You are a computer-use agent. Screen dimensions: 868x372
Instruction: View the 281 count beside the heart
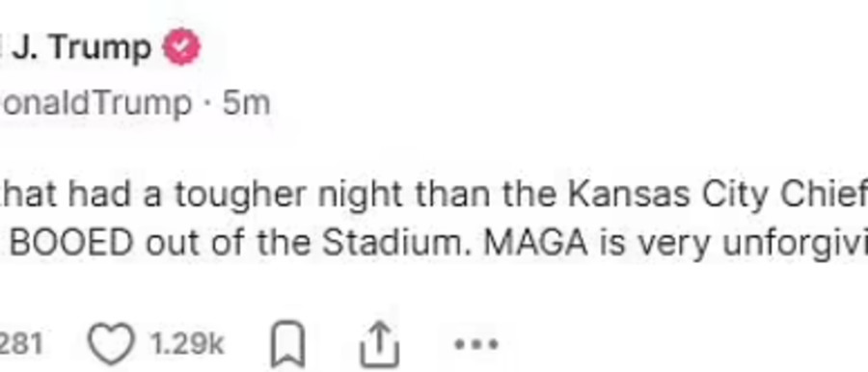(21, 344)
